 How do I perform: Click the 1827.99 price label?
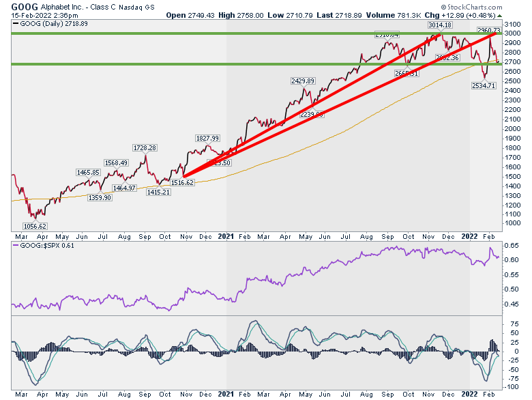pyautogui.click(x=207, y=138)
